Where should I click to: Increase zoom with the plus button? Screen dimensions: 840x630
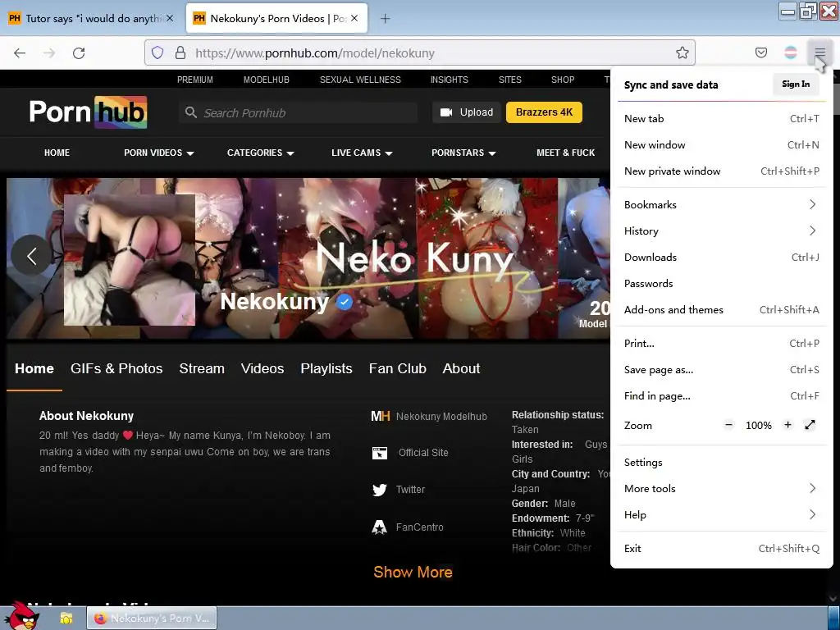coord(787,426)
